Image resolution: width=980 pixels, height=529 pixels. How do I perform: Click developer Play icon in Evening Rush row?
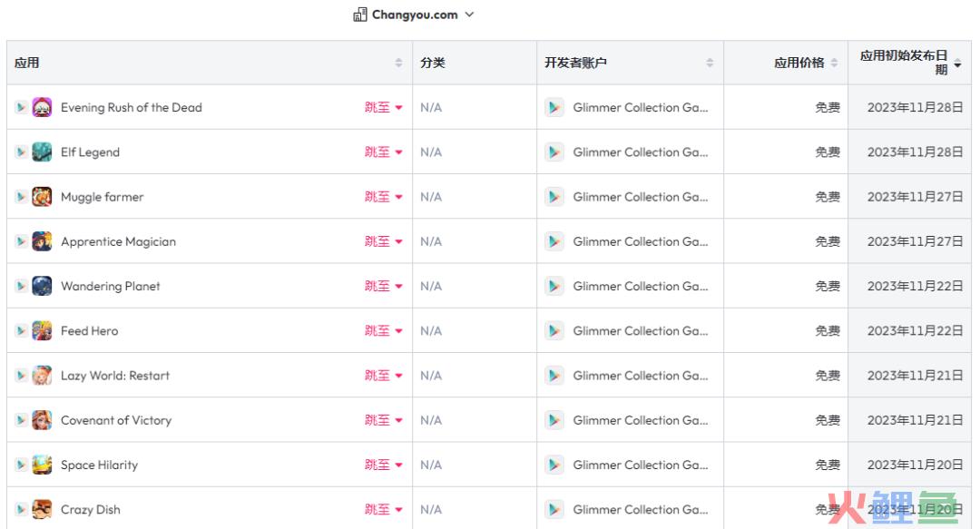(554, 107)
